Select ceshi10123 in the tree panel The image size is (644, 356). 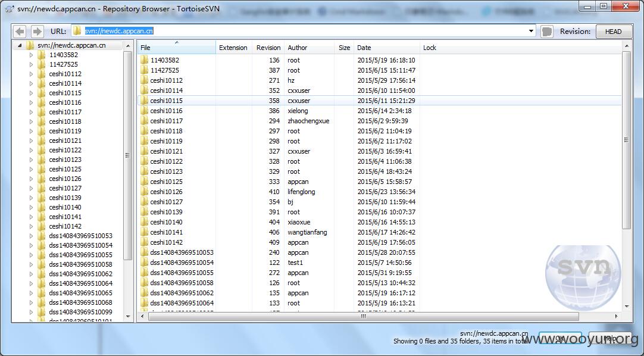point(65,160)
